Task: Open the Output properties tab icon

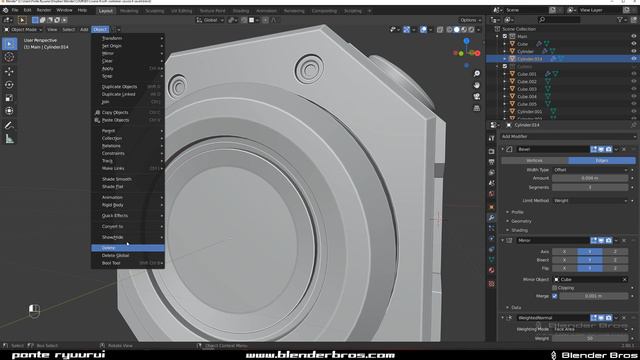Action: click(x=491, y=162)
